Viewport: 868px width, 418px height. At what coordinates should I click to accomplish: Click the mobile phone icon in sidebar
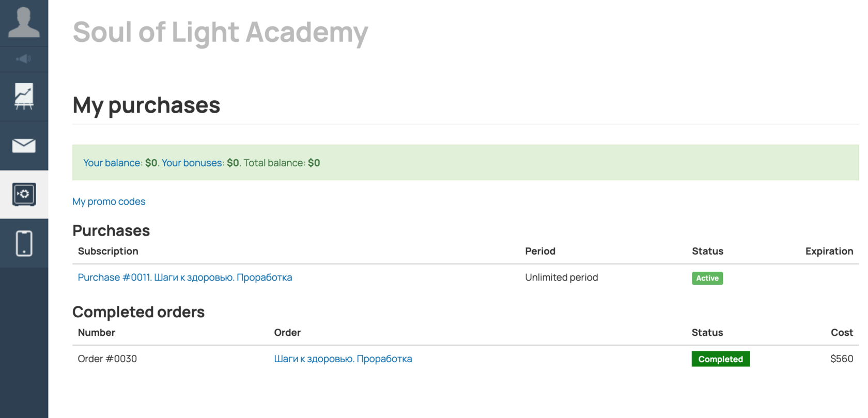tap(24, 243)
